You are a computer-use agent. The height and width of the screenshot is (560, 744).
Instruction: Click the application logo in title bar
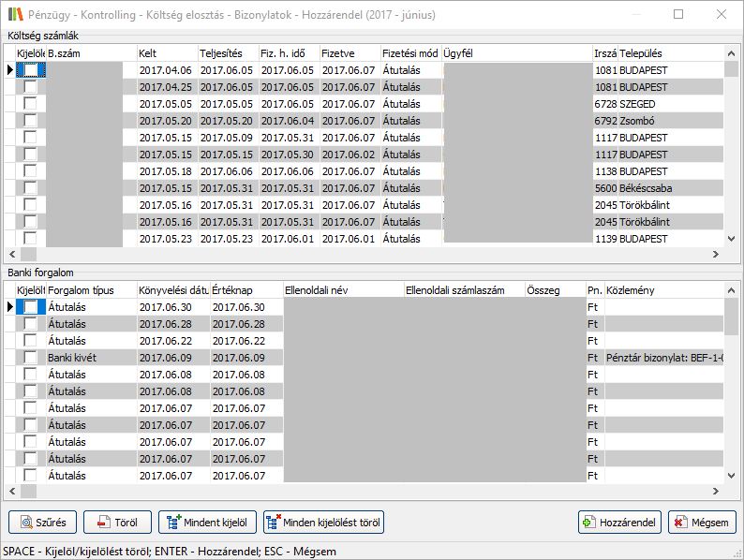pos(14,15)
